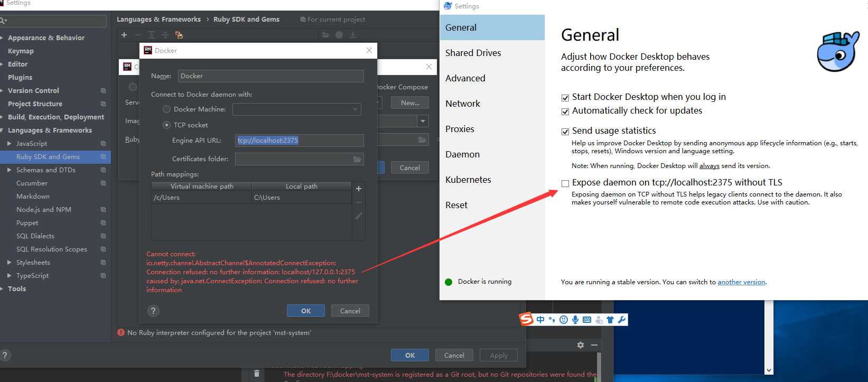Click the gems toolbar folder icon
Viewport: 868px width, 382px height.
(325, 35)
